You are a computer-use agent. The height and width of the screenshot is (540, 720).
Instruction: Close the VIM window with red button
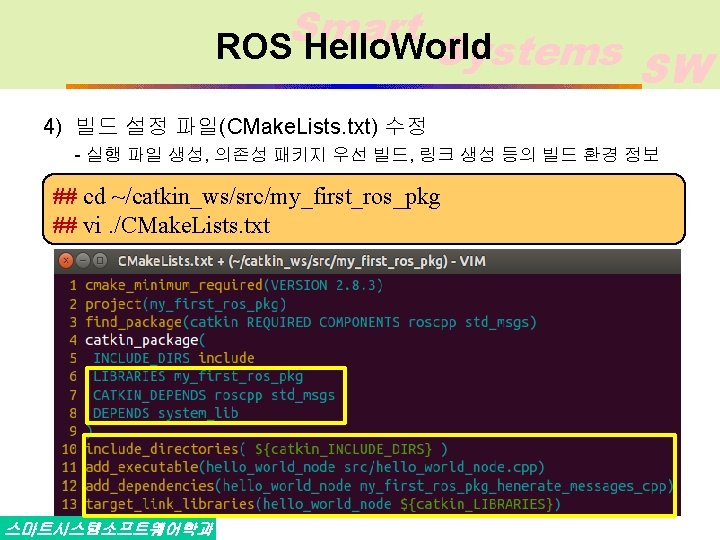point(66,261)
